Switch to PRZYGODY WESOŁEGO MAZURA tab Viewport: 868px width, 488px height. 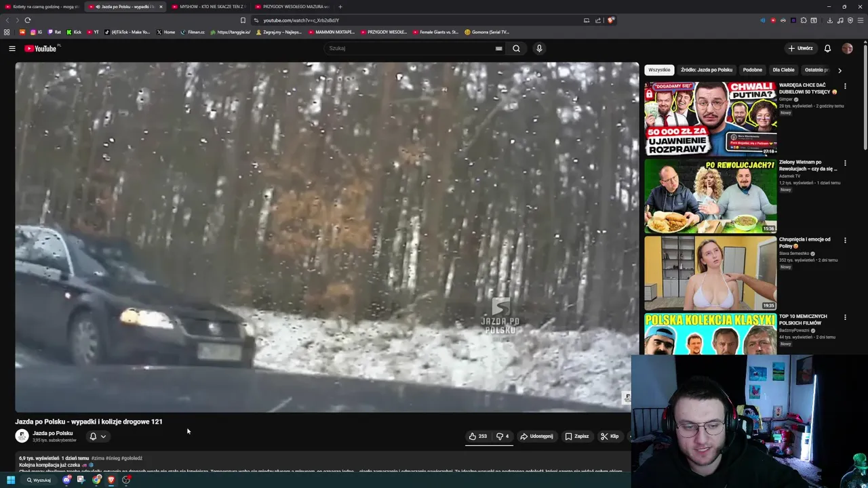tap(292, 7)
